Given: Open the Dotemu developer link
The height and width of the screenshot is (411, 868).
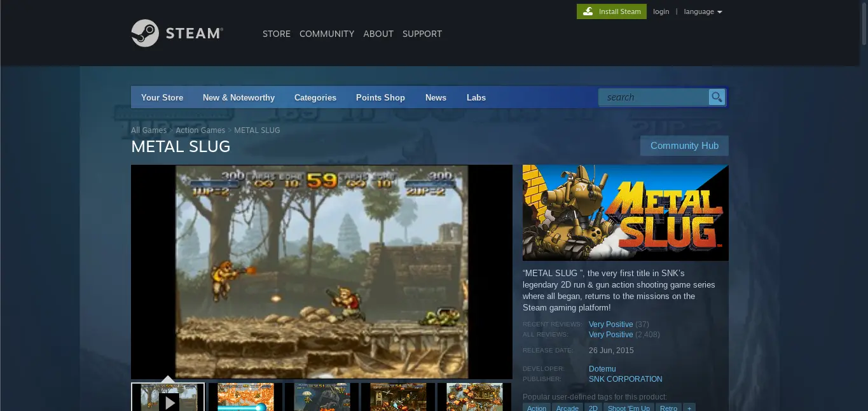Looking at the screenshot, I should coord(602,369).
